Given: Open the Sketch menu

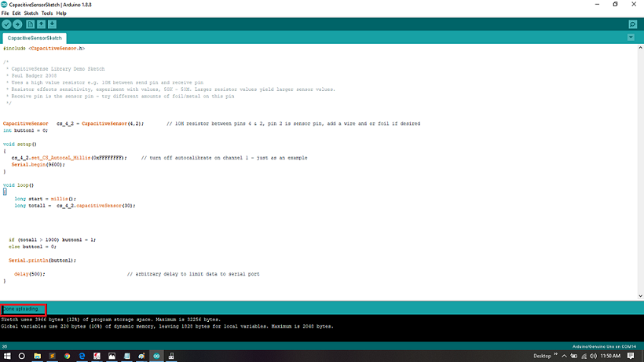Looking at the screenshot, I should point(31,13).
